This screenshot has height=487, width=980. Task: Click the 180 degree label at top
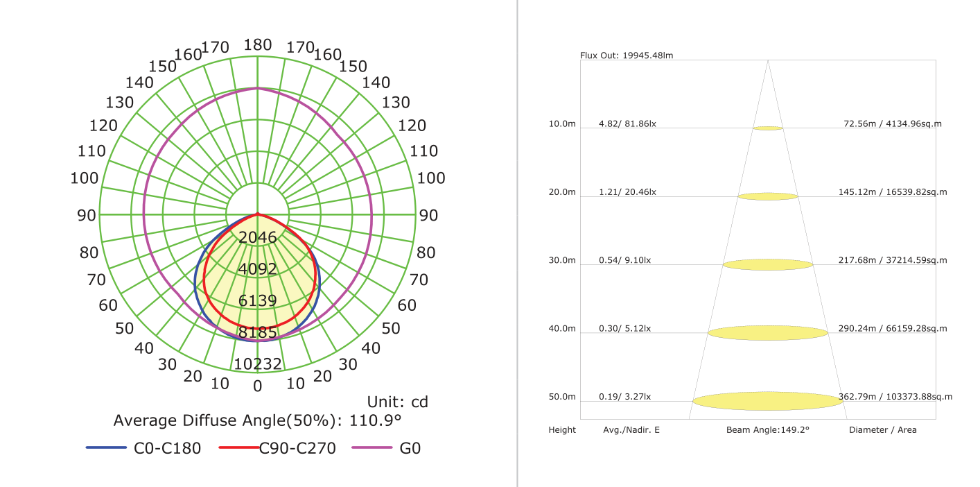(257, 45)
